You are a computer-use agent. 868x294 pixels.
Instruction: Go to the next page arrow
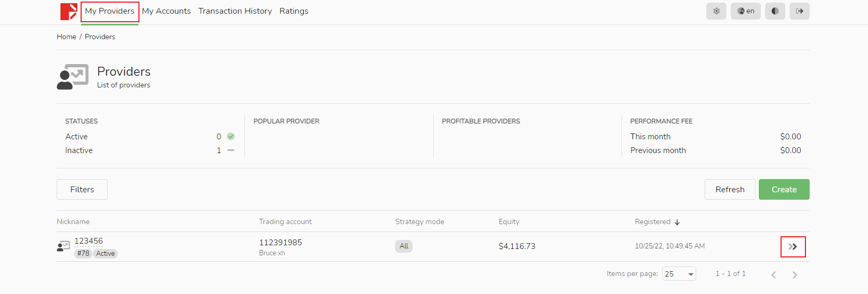coord(794,274)
